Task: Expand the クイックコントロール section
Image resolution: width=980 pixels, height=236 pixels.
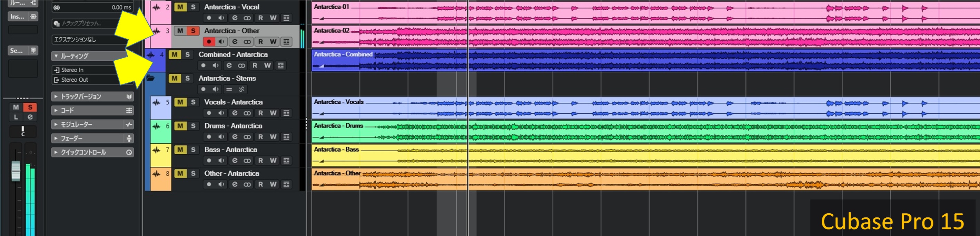Action: point(56,152)
